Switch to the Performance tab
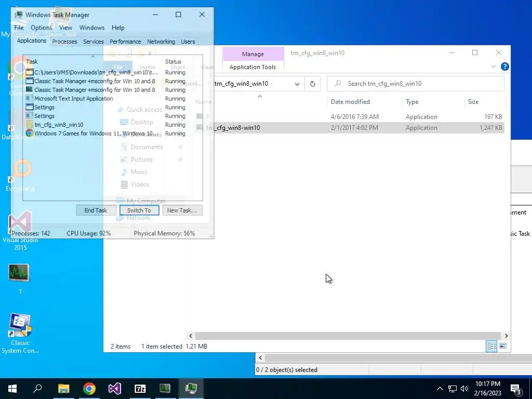 (125, 42)
